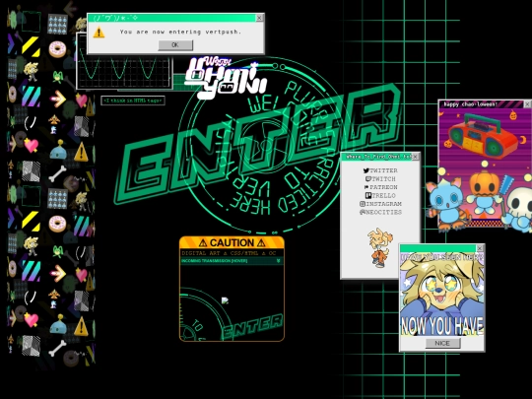Click the red boombox image
The image size is (532, 399).
point(483,136)
